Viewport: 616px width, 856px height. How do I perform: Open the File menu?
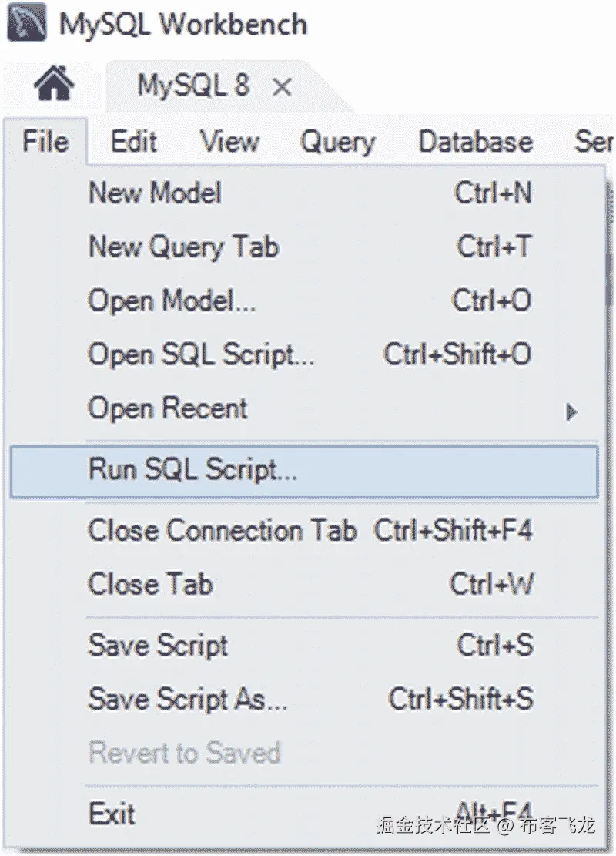[45, 142]
